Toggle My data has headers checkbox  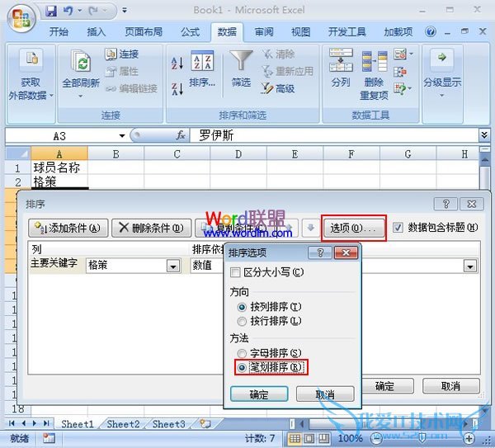[x=398, y=228]
